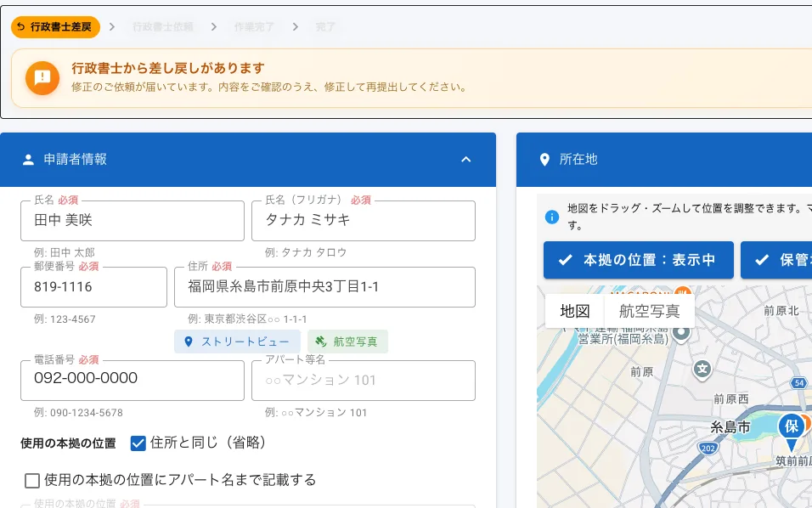Image resolution: width=812 pixels, height=508 pixels.
Task: Click the route 54 shield on map
Action: [799, 383]
